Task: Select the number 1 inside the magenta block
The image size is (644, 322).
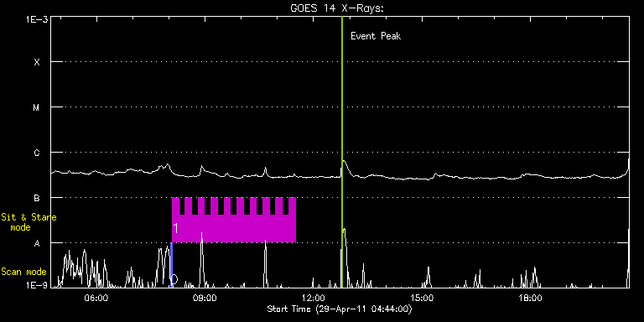Action: click(175, 228)
